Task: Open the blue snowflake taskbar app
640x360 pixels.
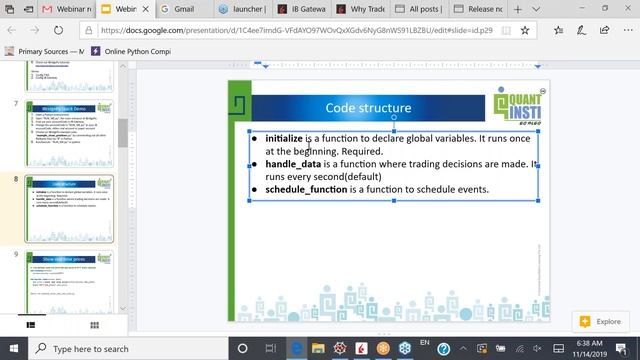Action: tap(404, 349)
